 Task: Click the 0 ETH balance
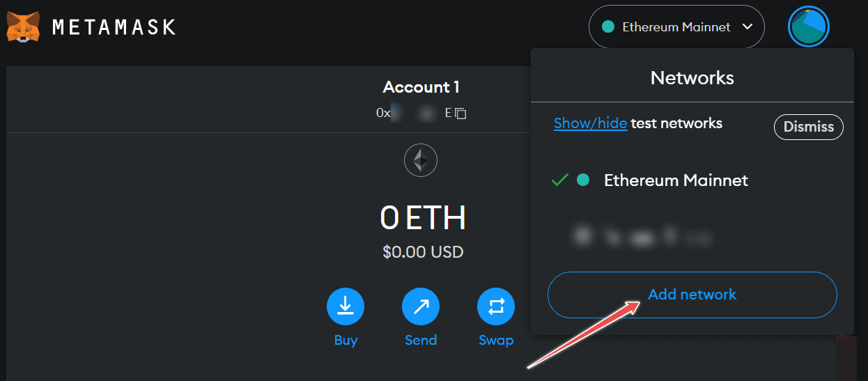pos(422,219)
